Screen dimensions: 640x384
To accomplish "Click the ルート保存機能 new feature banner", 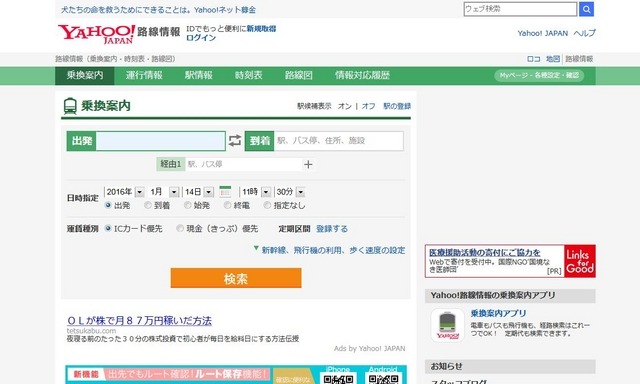I will (236, 374).
